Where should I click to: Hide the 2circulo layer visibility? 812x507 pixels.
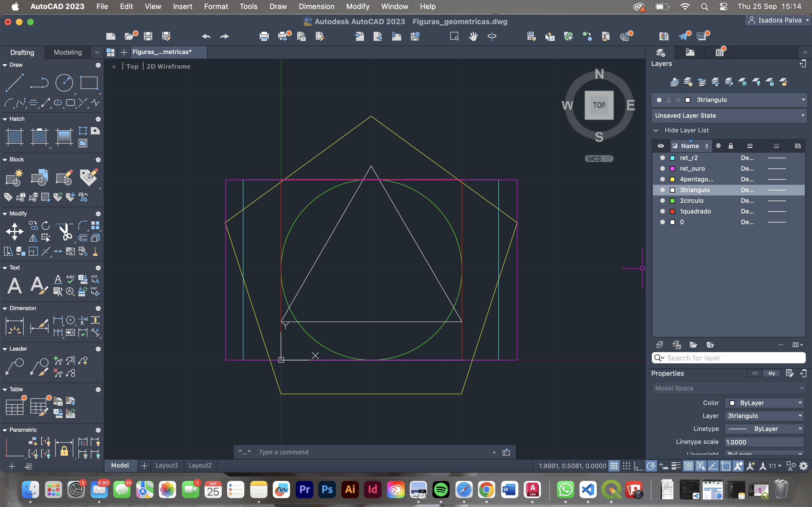(x=662, y=201)
